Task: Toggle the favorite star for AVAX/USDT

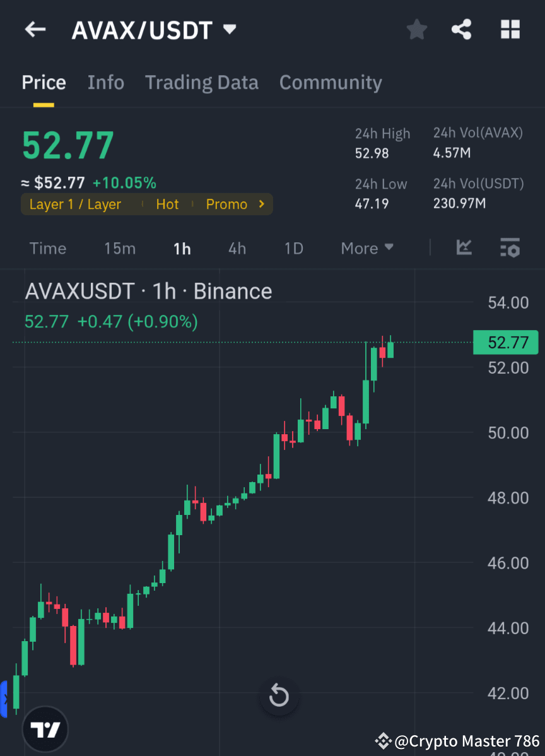Action: [x=416, y=29]
